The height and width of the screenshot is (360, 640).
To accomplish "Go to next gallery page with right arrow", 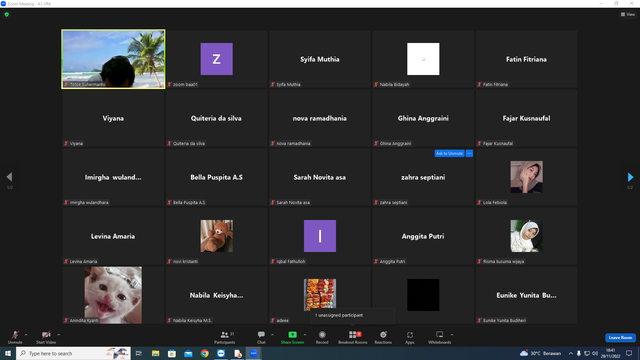I will click(630, 177).
